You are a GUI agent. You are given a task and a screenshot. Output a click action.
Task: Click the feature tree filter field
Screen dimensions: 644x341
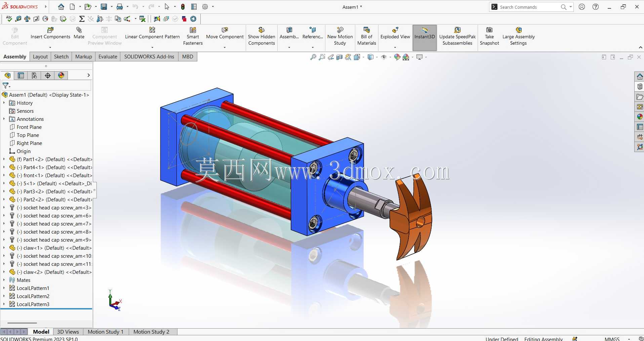tap(46, 86)
